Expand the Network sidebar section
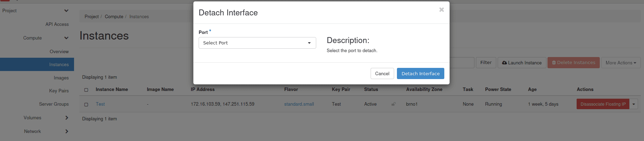 [67, 132]
